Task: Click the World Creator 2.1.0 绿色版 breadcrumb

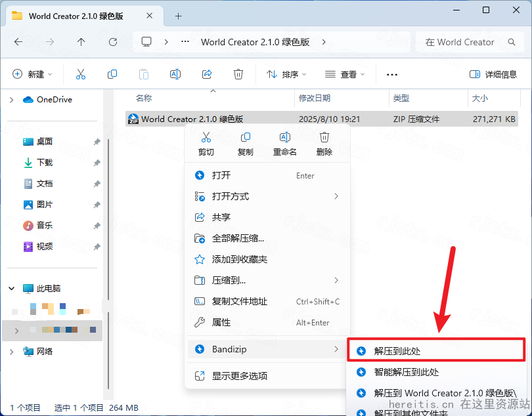Action: pos(255,42)
